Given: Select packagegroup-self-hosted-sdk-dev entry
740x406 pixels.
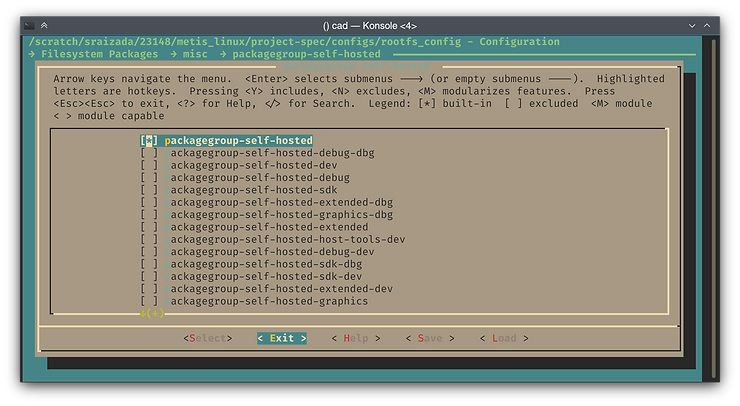Looking at the screenshot, I should [x=262, y=277].
